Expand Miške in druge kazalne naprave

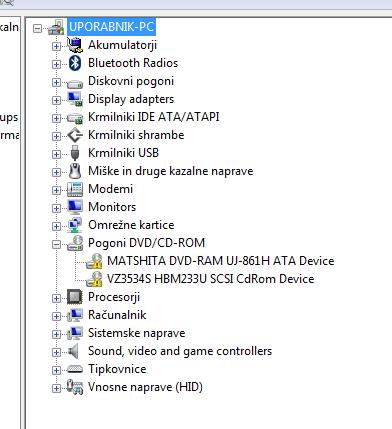tap(56, 172)
